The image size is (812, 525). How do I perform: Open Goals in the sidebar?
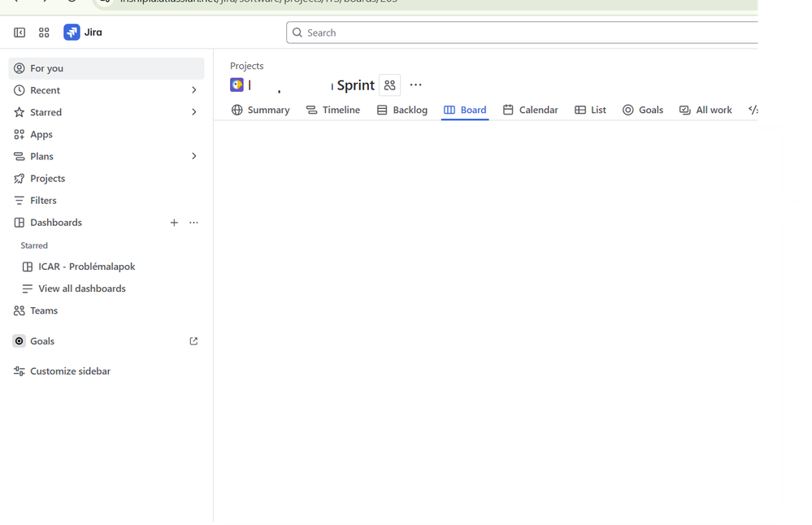[106, 341]
